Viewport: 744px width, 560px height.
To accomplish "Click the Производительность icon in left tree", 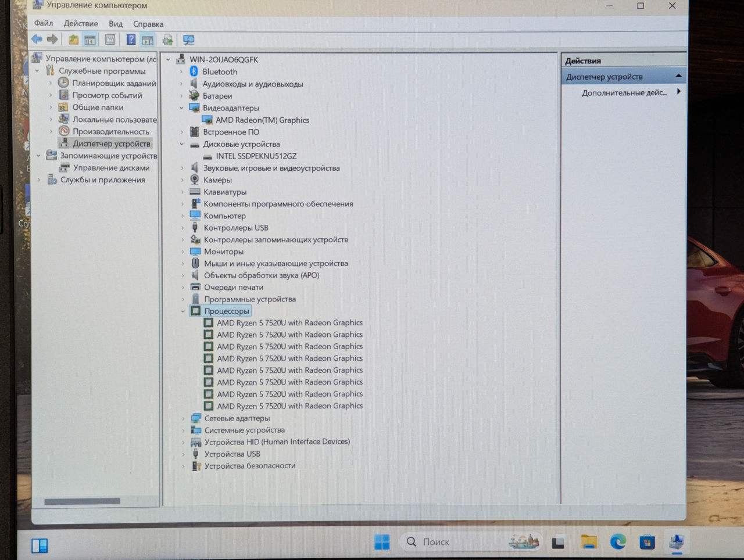I will click(x=64, y=131).
